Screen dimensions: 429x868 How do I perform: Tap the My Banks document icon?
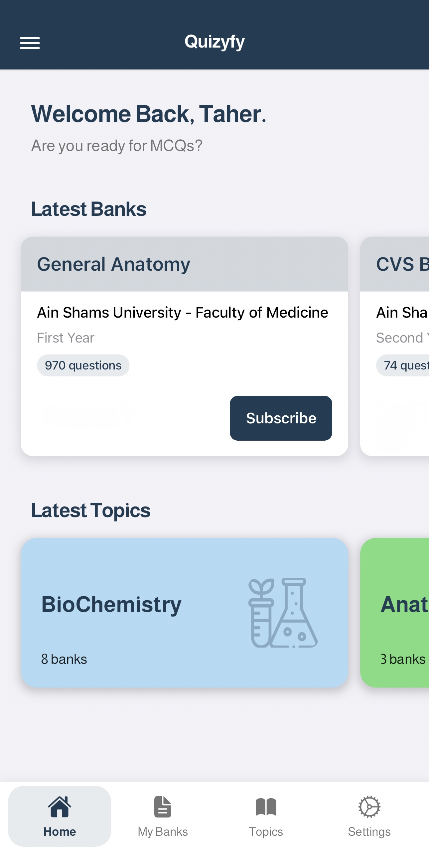click(163, 807)
